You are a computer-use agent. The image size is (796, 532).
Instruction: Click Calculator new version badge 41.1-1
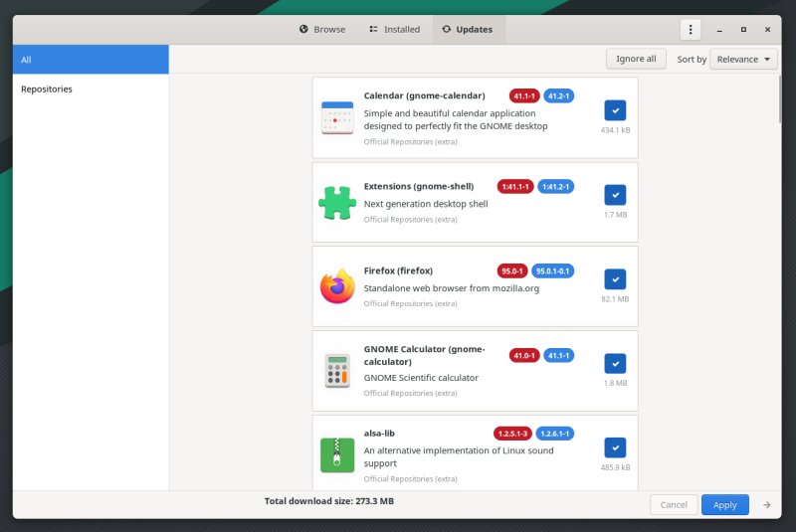pos(558,356)
